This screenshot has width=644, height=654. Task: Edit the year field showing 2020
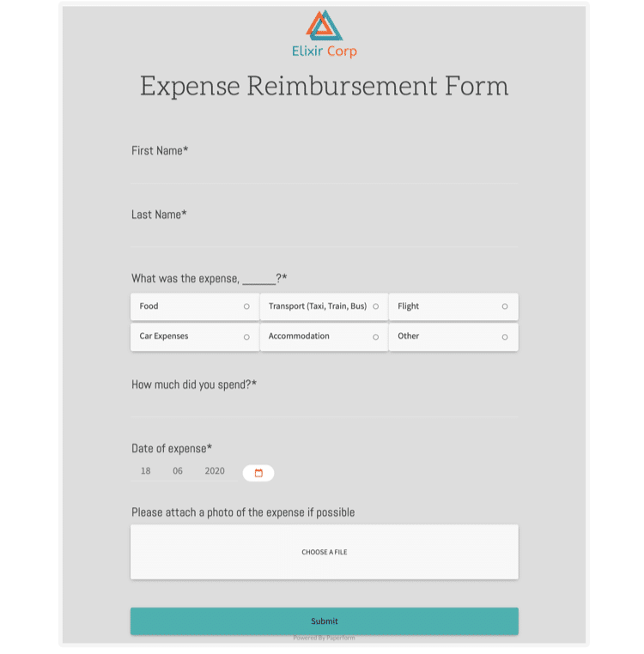(215, 471)
